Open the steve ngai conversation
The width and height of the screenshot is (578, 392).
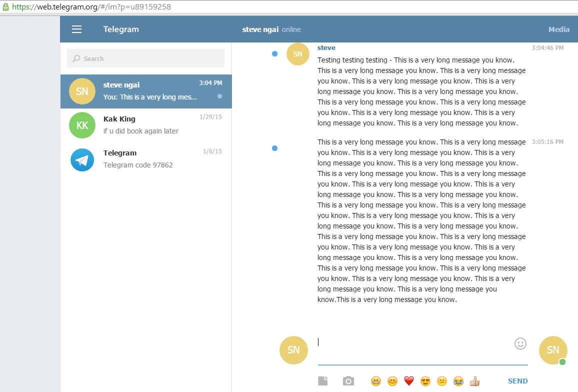pos(146,91)
